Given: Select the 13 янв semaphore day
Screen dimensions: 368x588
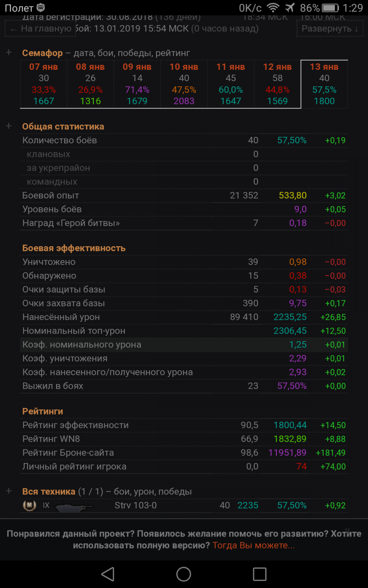Looking at the screenshot, I should tap(324, 84).
